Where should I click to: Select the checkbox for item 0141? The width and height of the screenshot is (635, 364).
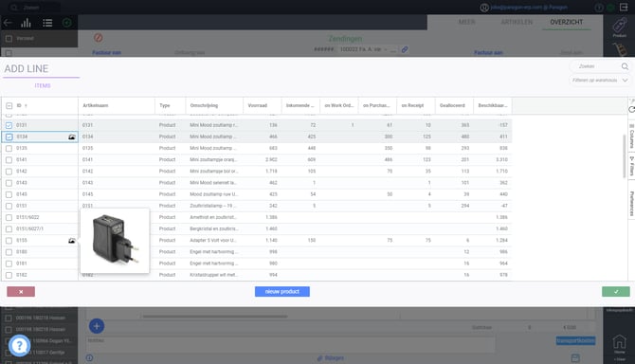click(9, 160)
